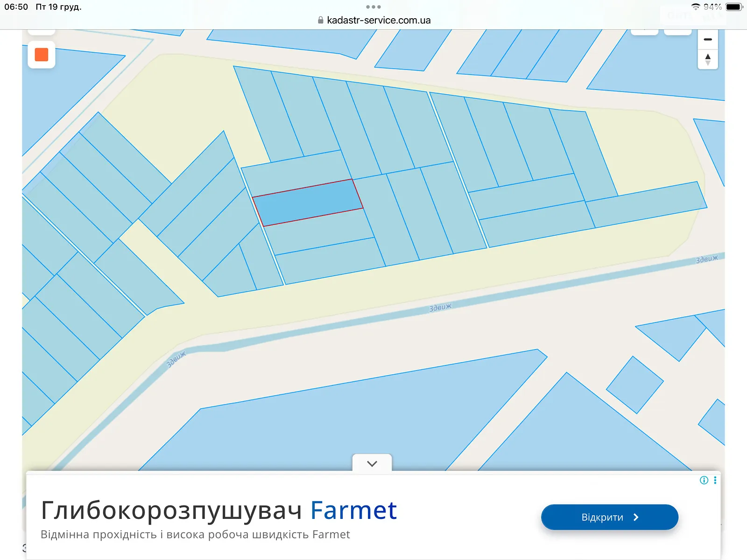Tap the Wi-Fi icon in the status bar
Screen dimensions: 747x560
tap(697, 7)
